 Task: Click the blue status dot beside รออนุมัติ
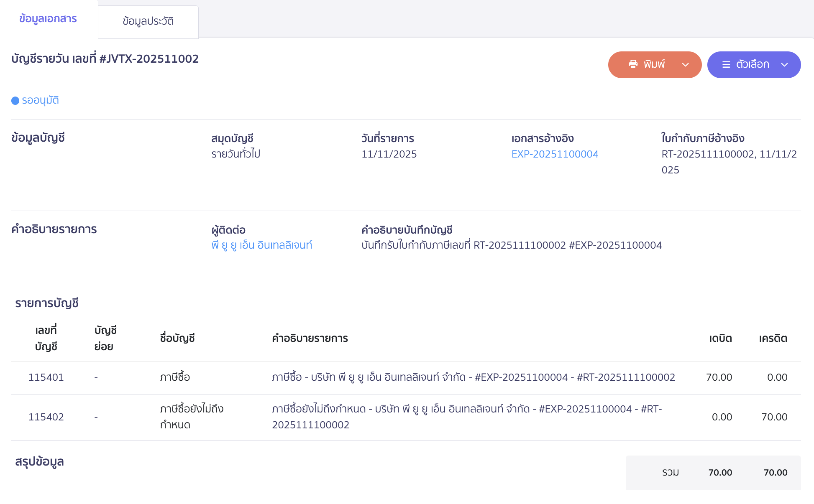point(15,101)
